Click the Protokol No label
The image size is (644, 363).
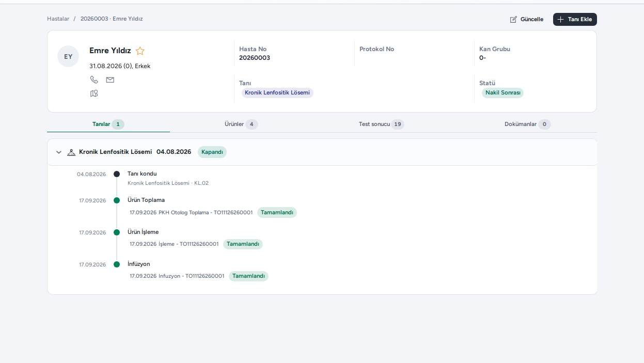(x=377, y=49)
